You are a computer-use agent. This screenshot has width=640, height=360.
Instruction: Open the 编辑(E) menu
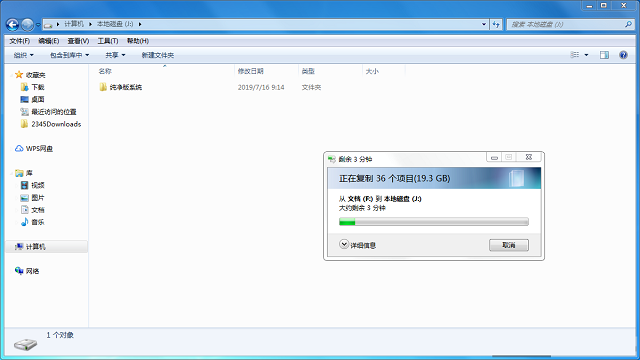49,41
